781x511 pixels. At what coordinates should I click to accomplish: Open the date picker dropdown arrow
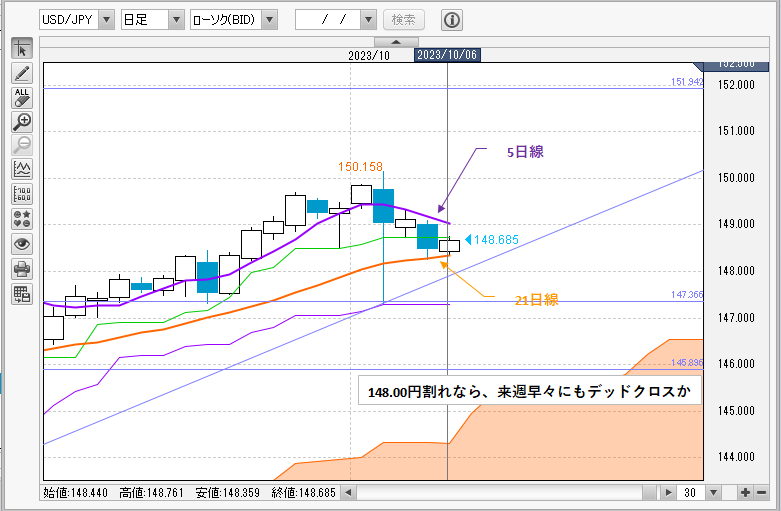pos(369,19)
